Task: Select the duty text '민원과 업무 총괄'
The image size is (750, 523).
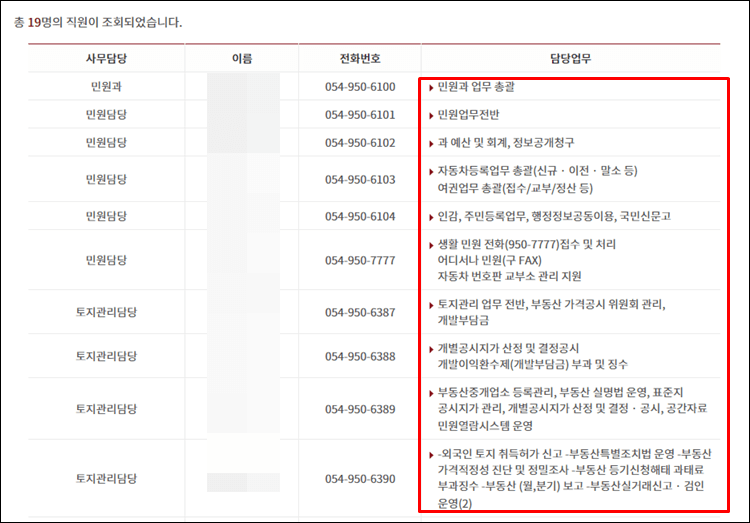Action: [x=476, y=87]
